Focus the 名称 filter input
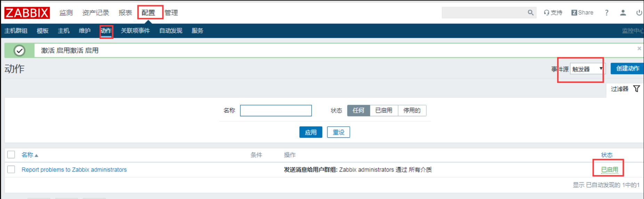The height and width of the screenshot is (199, 644). 276,111
